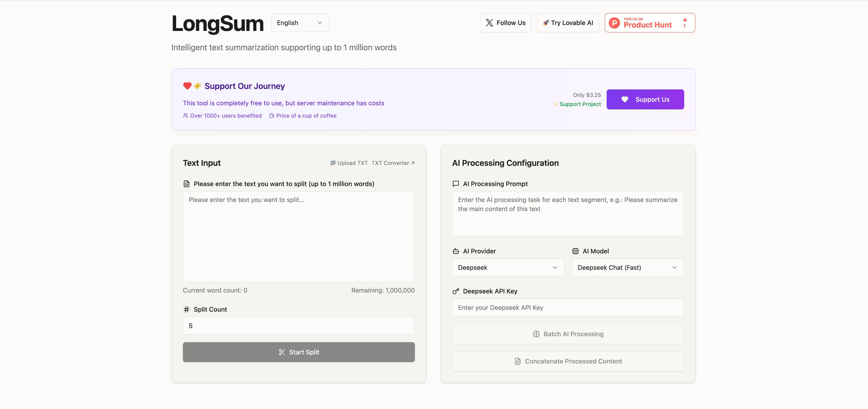
Task: Open the Try Lovable AI link
Action: coord(568,23)
